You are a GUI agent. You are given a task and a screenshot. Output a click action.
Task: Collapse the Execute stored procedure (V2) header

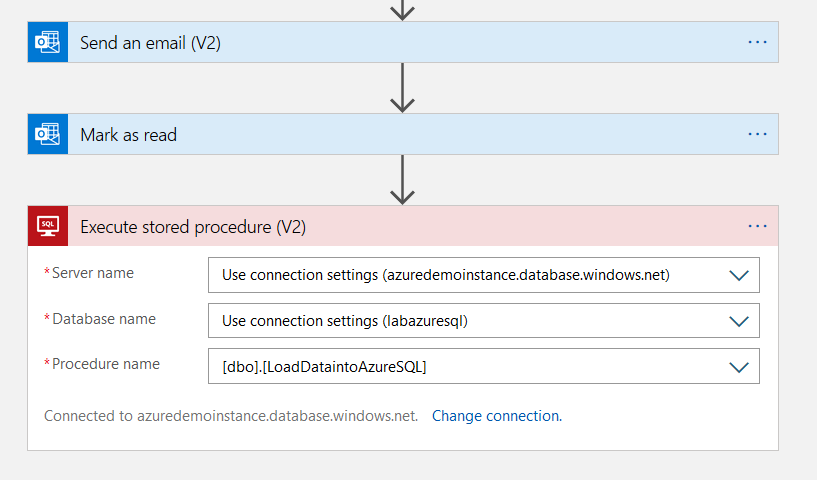pos(400,226)
